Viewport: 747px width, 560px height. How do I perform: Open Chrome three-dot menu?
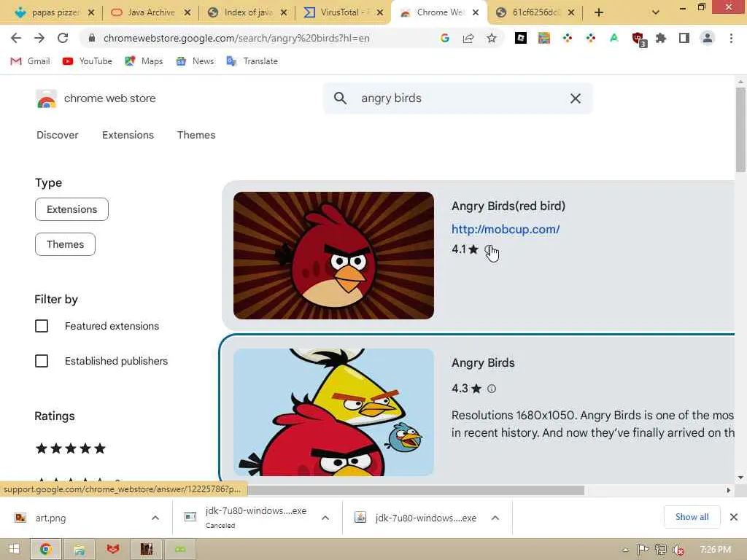pyautogui.click(x=731, y=38)
